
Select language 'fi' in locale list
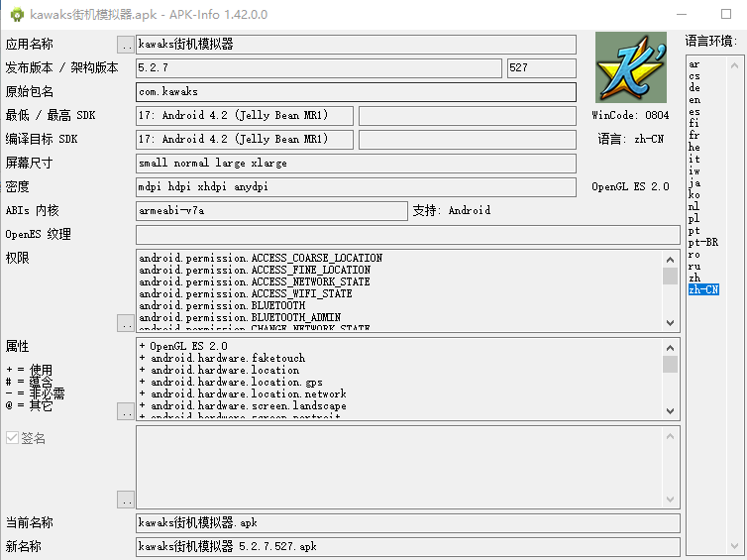(x=694, y=124)
